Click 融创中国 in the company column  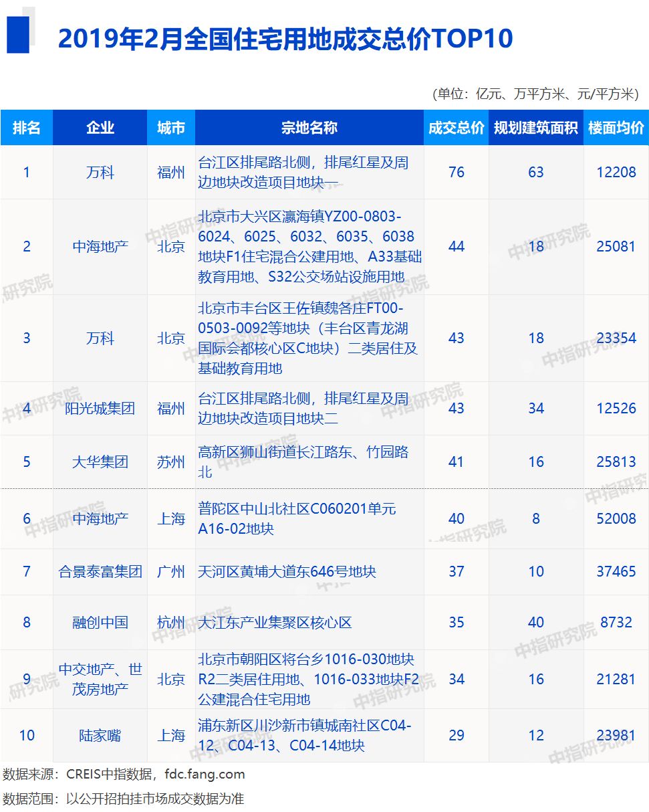click(x=100, y=623)
